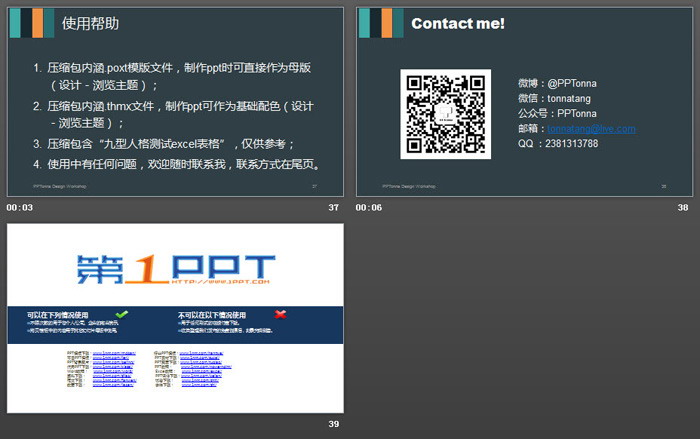The width and height of the screenshot is (700, 439).
Task: Click slide number 37 label
Action: tap(333, 207)
